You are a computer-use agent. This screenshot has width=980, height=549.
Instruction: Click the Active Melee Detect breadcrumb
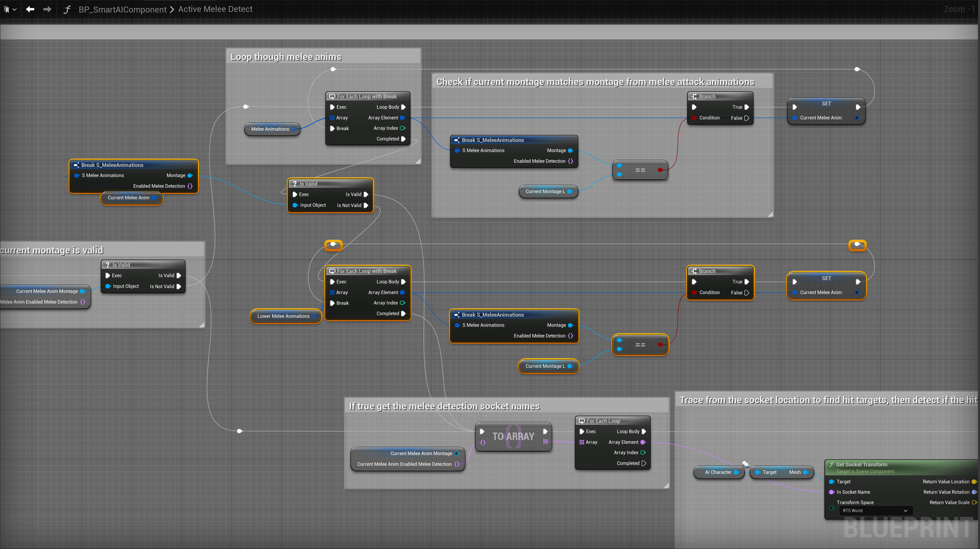point(215,9)
